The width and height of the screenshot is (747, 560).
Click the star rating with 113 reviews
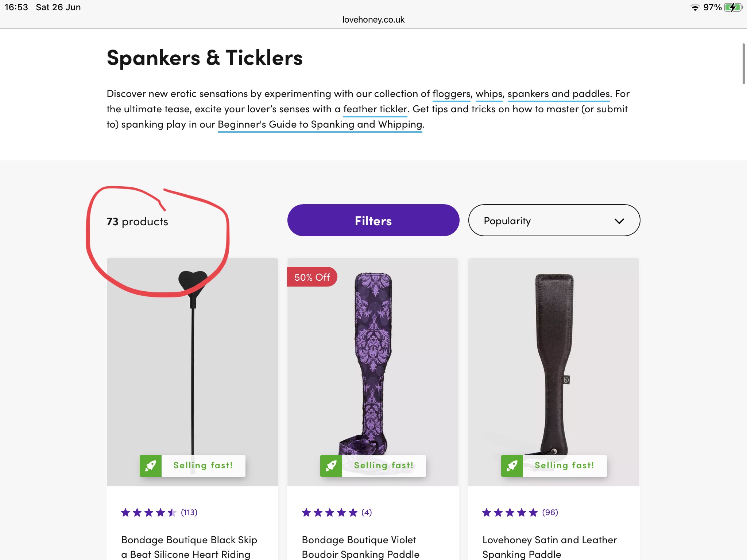pyautogui.click(x=159, y=513)
